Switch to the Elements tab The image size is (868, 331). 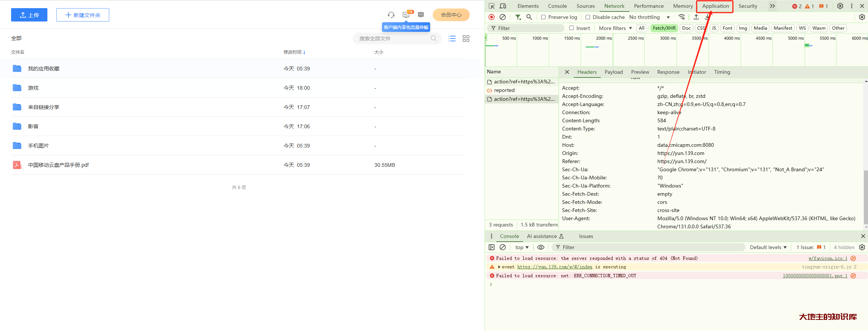pyautogui.click(x=528, y=6)
